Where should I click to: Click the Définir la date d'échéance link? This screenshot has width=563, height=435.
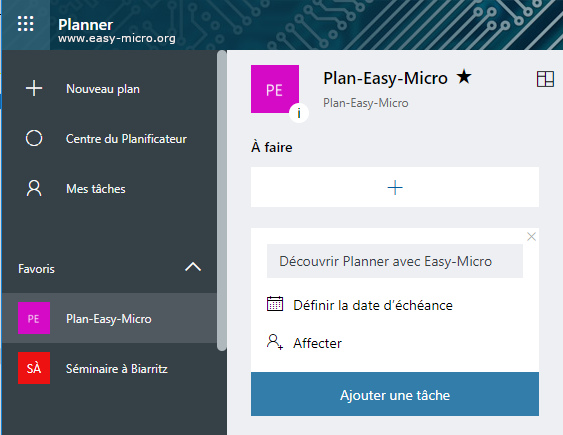point(373,305)
